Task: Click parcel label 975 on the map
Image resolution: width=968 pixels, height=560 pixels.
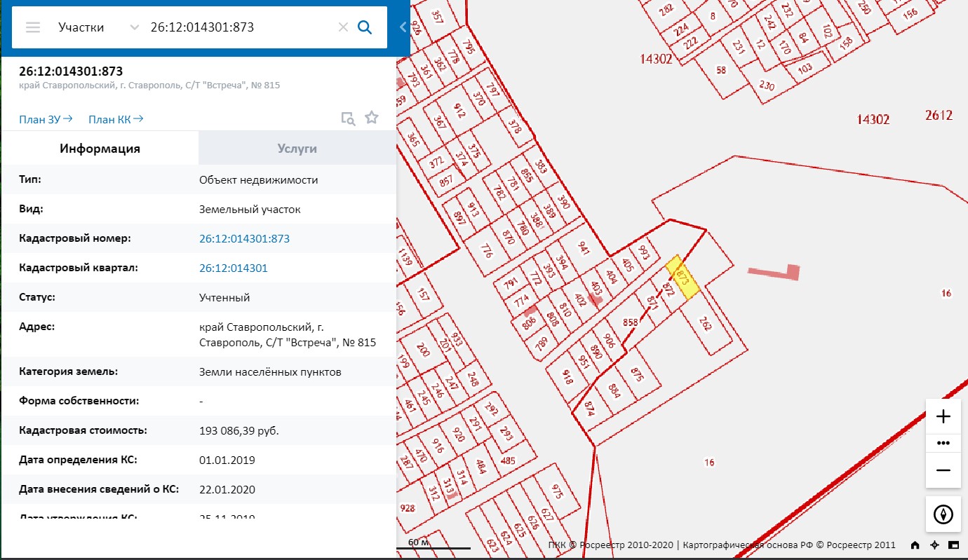Action: pos(558,491)
